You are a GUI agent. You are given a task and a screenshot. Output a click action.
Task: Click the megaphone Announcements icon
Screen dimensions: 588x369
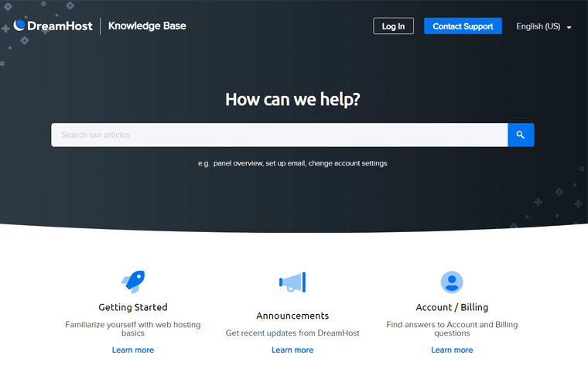292,282
